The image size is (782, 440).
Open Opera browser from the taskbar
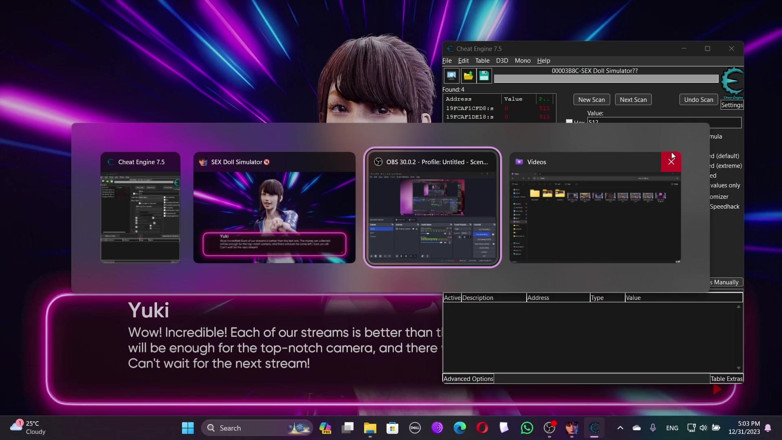[x=482, y=428]
